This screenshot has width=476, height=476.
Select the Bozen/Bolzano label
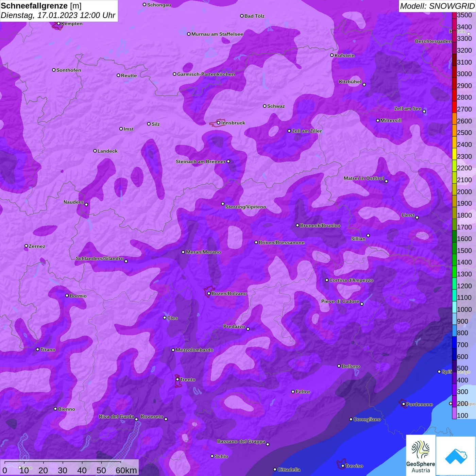click(x=229, y=293)
